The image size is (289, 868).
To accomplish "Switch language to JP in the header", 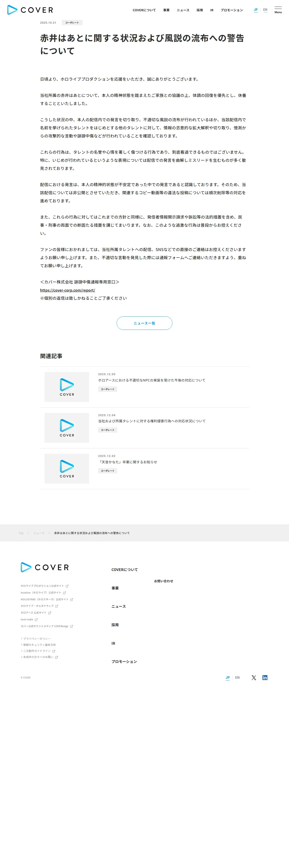I will [256, 10].
